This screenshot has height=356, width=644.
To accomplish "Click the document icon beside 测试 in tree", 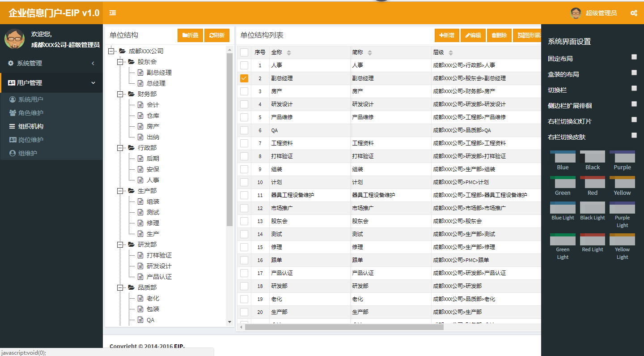I will [140, 212].
